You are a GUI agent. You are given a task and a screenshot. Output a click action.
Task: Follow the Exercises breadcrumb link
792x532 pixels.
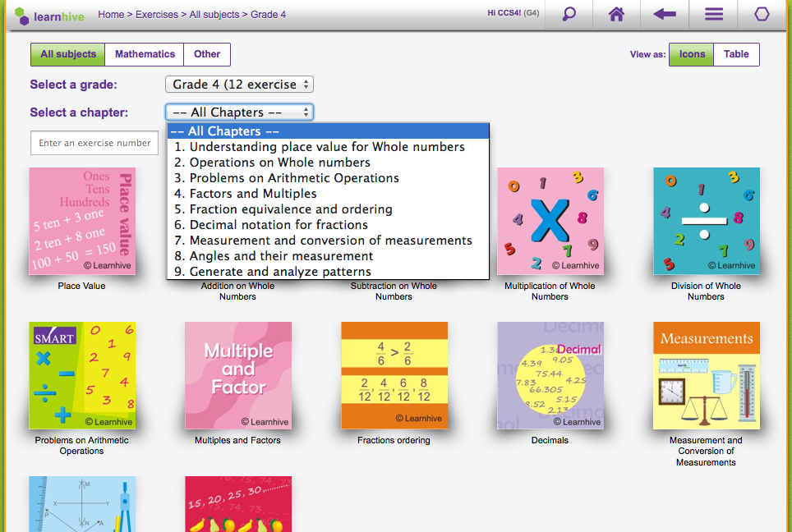[x=157, y=15]
